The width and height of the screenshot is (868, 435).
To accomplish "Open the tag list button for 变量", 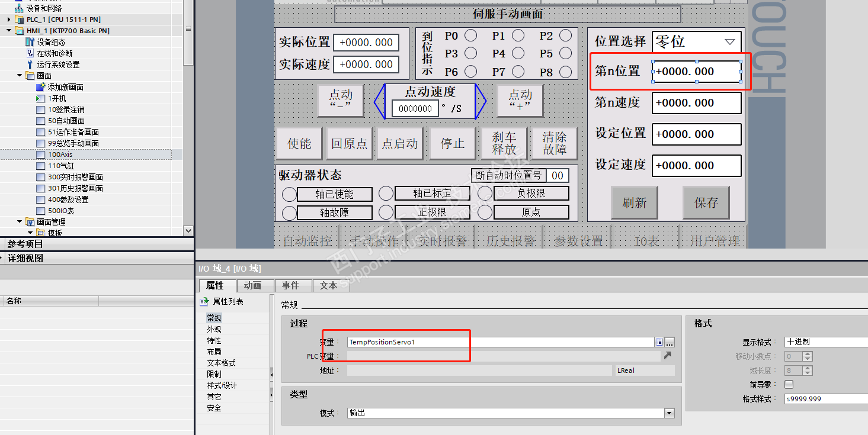I will [x=659, y=342].
